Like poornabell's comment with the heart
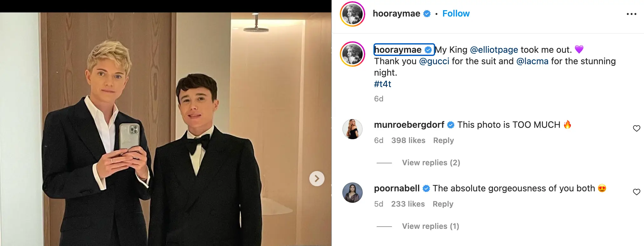The height and width of the screenshot is (246, 644). 636,192
